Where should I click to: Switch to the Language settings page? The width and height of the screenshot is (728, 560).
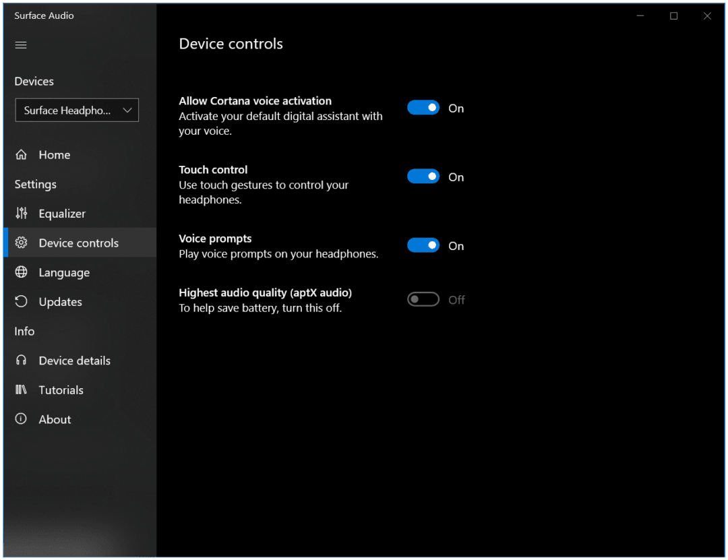pos(65,272)
